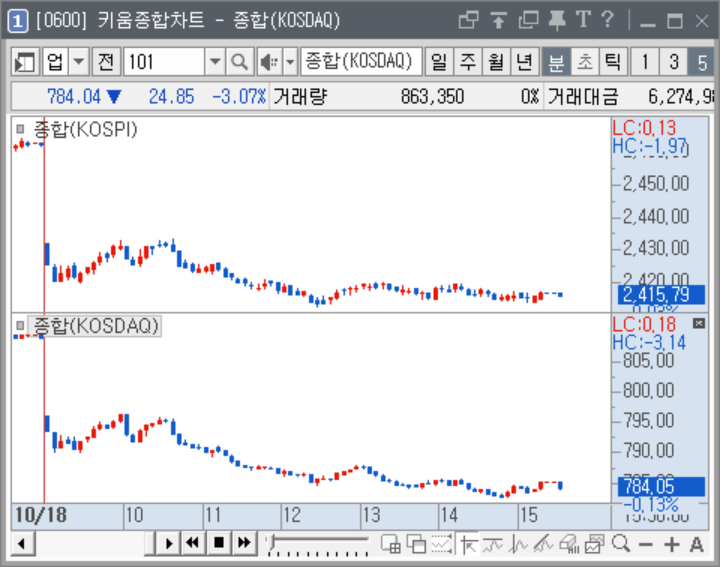Click the line-chart indicator icon
720x567 pixels.
pos(493,545)
